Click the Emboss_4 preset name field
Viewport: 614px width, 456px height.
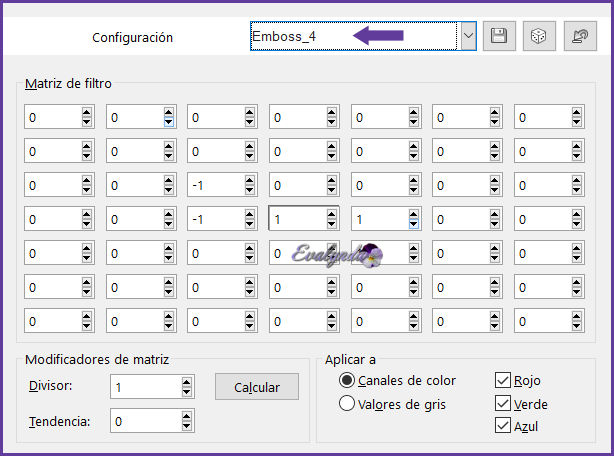click(353, 36)
